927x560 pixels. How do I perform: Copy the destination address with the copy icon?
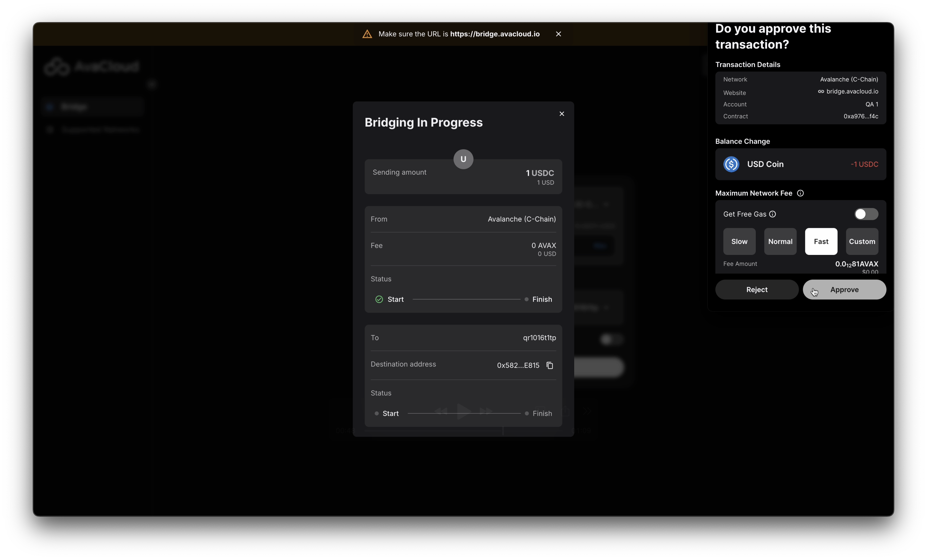click(550, 365)
